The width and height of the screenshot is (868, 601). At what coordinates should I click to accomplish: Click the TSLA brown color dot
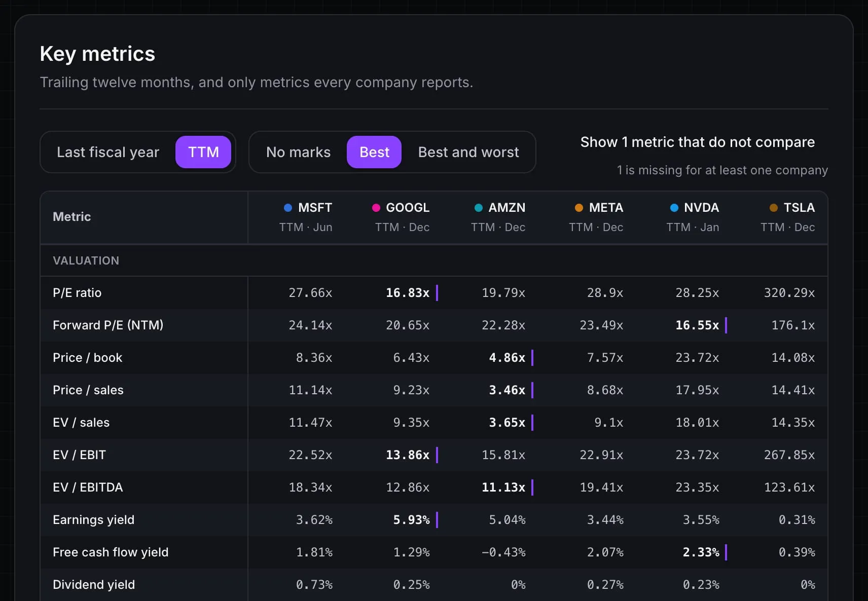[x=774, y=208]
